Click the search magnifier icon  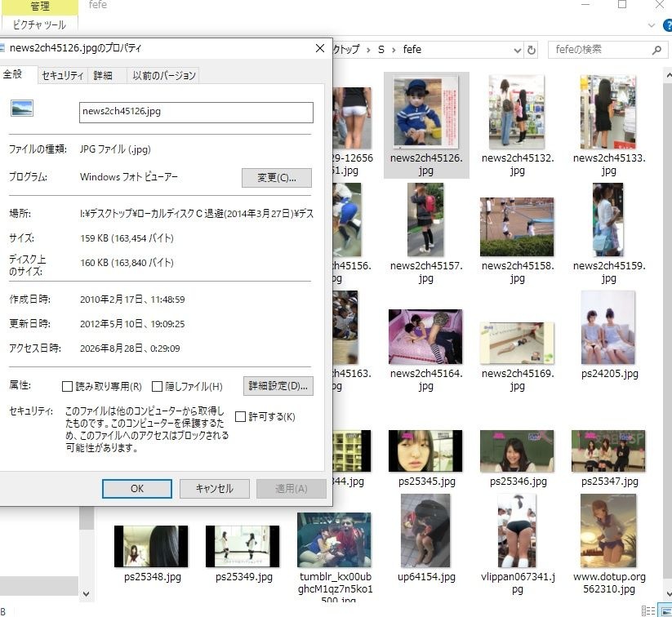pos(656,50)
